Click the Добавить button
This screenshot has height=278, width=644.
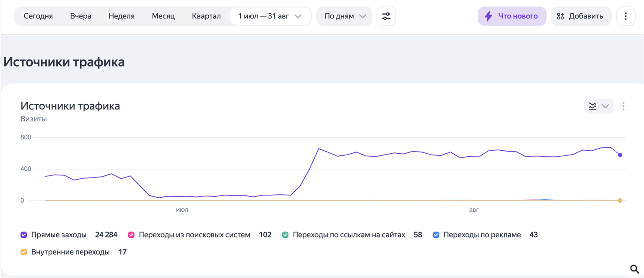(x=581, y=16)
